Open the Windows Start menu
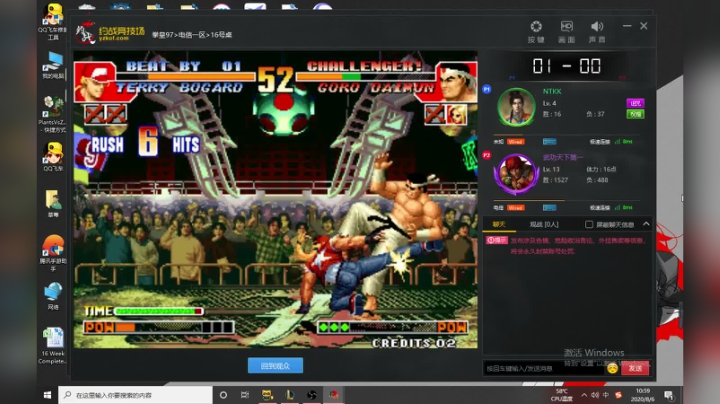Viewport: 720px width, 404px height. 47,395
